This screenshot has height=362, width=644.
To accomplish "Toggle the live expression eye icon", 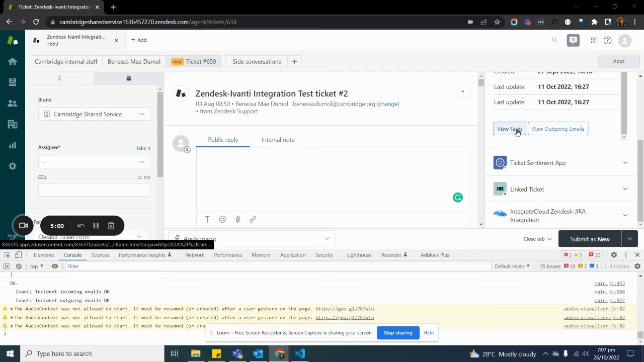I will tap(55, 266).
